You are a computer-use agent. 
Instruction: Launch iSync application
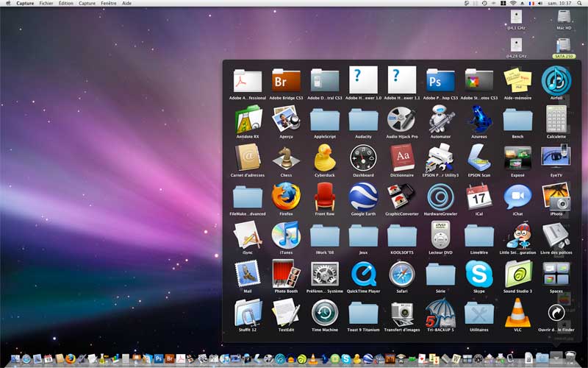248,235
